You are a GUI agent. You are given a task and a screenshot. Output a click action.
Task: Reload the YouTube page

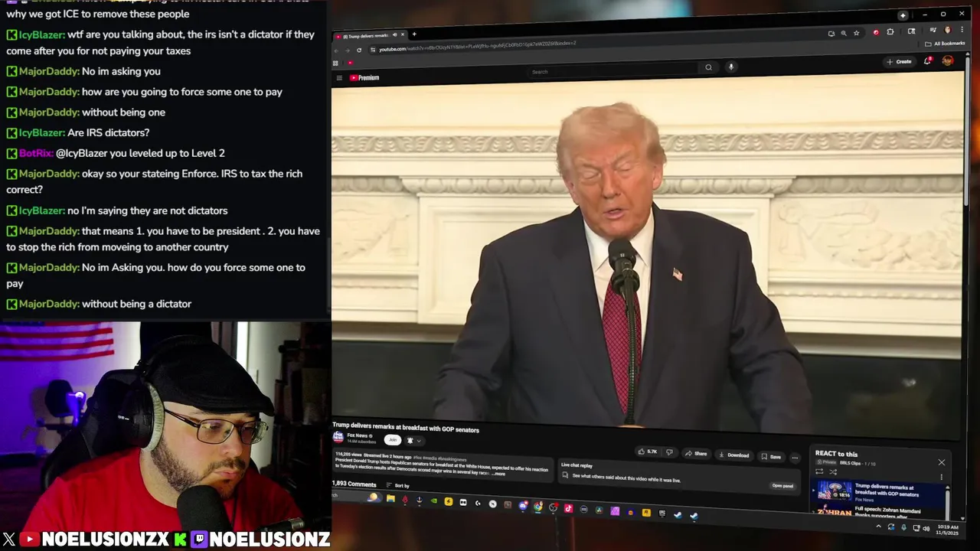point(359,50)
